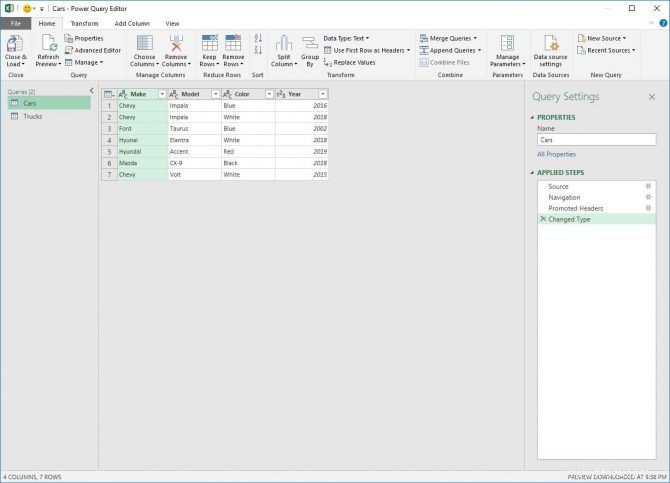Click the CX-9 cell in Model column
The image size is (670, 483).
click(195, 163)
